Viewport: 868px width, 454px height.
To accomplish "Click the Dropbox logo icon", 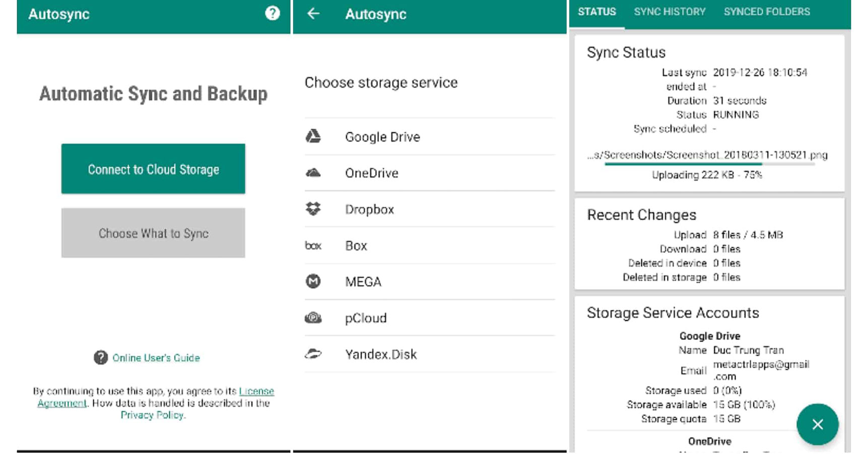I will click(x=313, y=209).
